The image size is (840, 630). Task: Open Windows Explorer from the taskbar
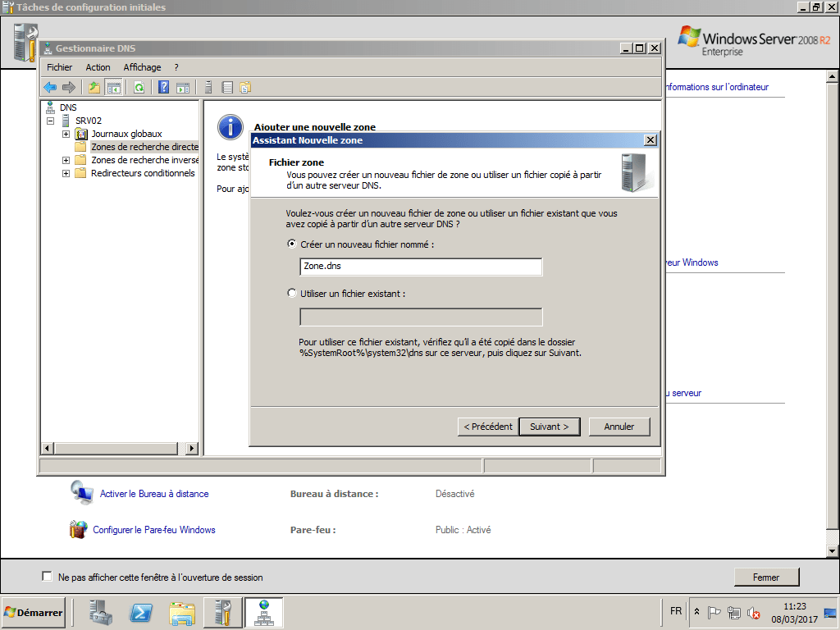(x=181, y=613)
